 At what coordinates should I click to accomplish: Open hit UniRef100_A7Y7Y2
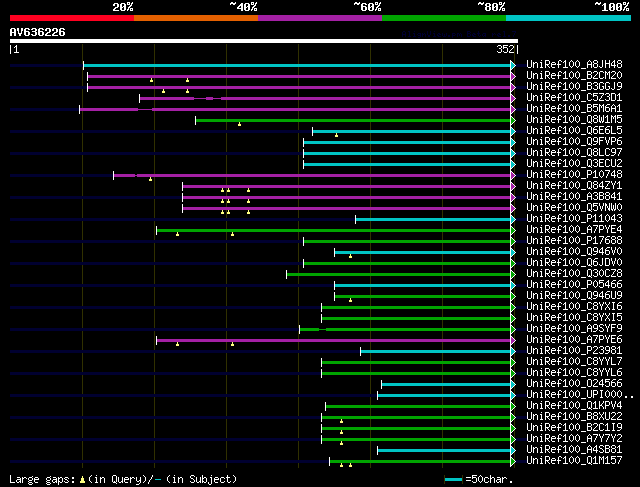click(574, 439)
